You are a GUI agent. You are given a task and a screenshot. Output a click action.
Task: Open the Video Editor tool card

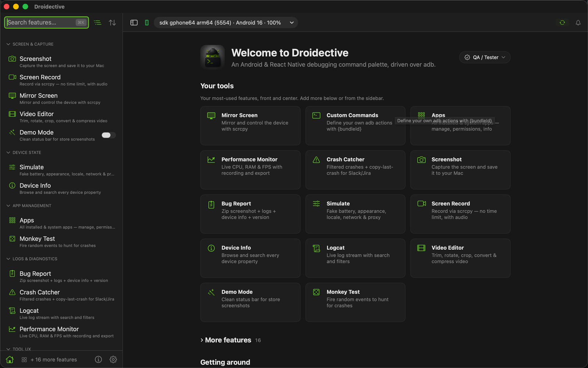tap(460, 258)
